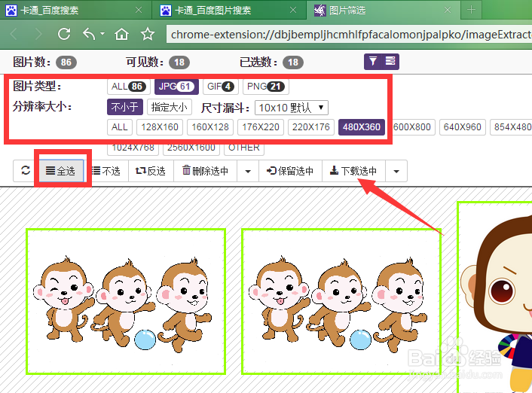Select the big-eyed monkey girl thumbnail
The width and height of the screenshot is (532, 393).
click(x=494, y=297)
